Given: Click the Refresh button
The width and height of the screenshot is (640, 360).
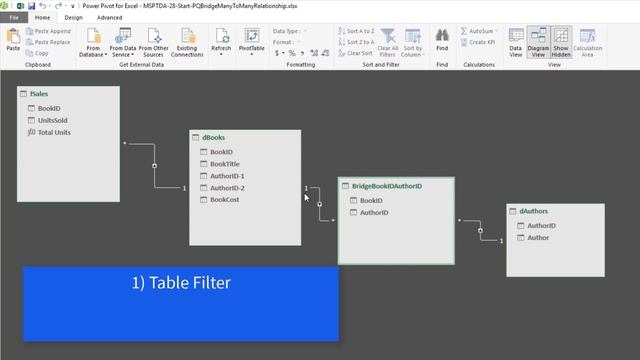Looking at the screenshot, I should click(221, 42).
